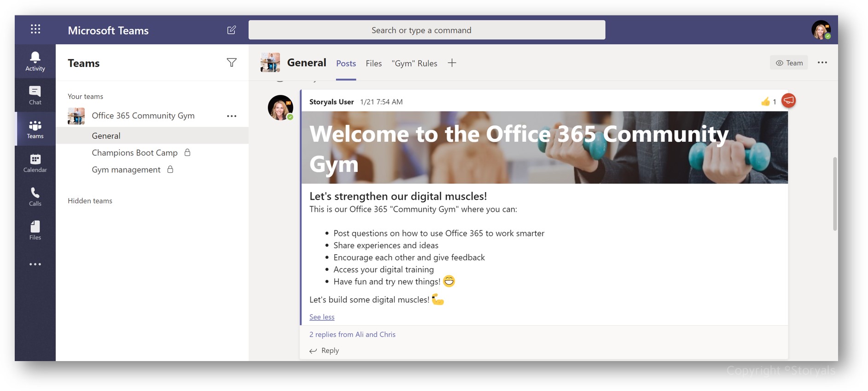Image resolution: width=868 pixels, height=391 pixels.
Task: Click the thumbs up reaction on post
Action: point(765,102)
